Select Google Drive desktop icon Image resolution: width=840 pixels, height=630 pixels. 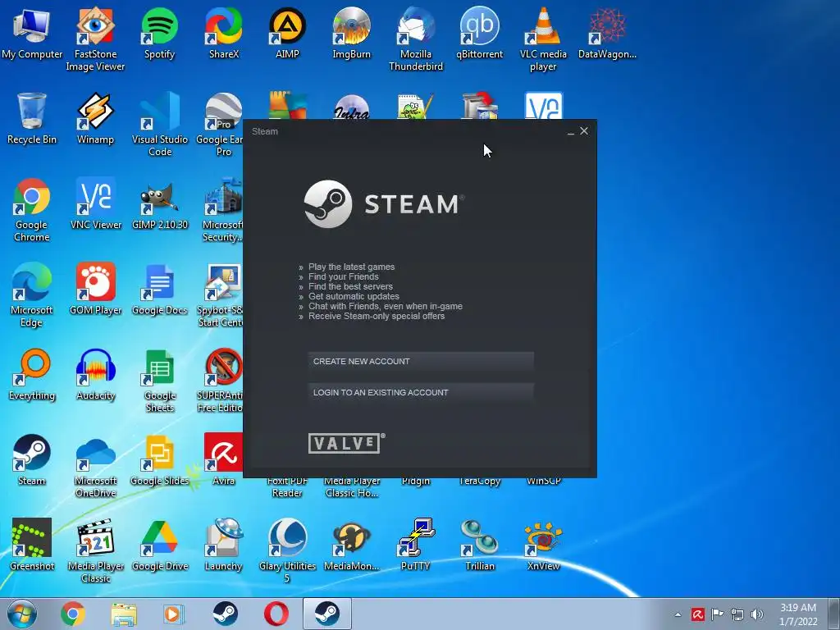click(x=160, y=545)
